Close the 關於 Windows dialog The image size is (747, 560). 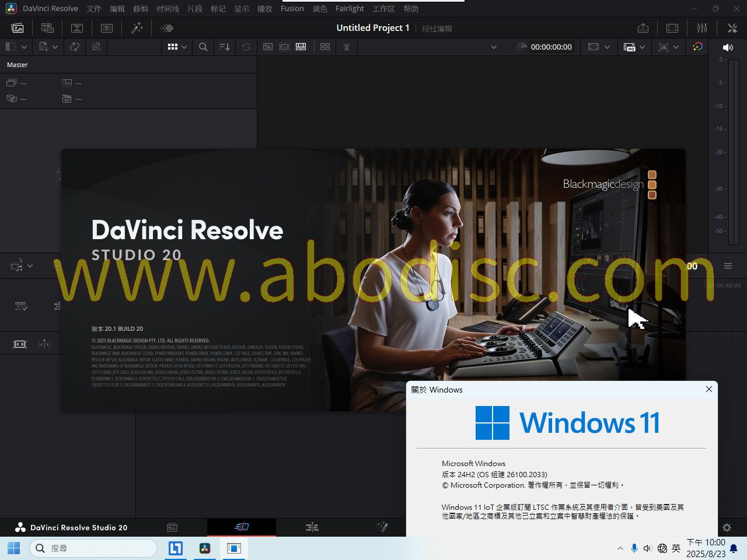[709, 389]
